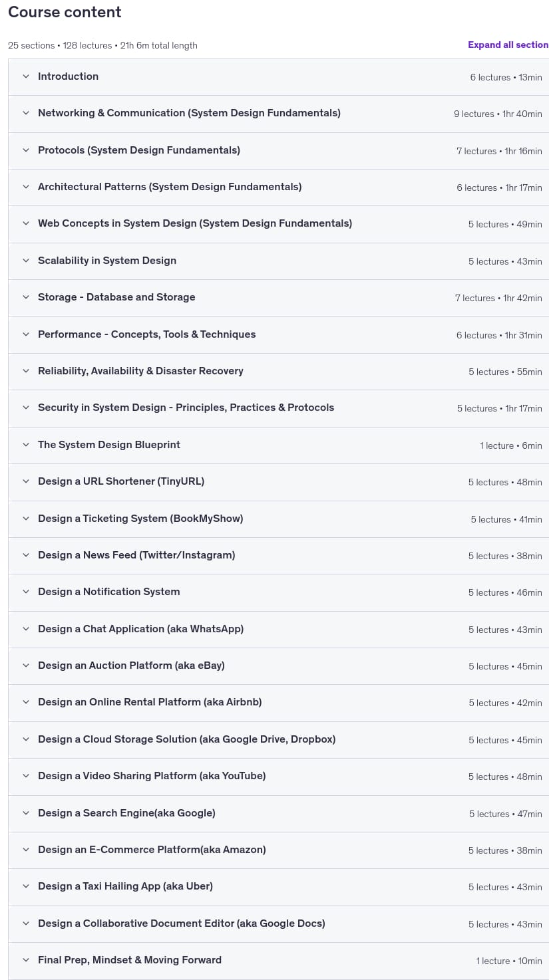
Task: Open Design a News Feed section title
Action: [x=136, y=555]
